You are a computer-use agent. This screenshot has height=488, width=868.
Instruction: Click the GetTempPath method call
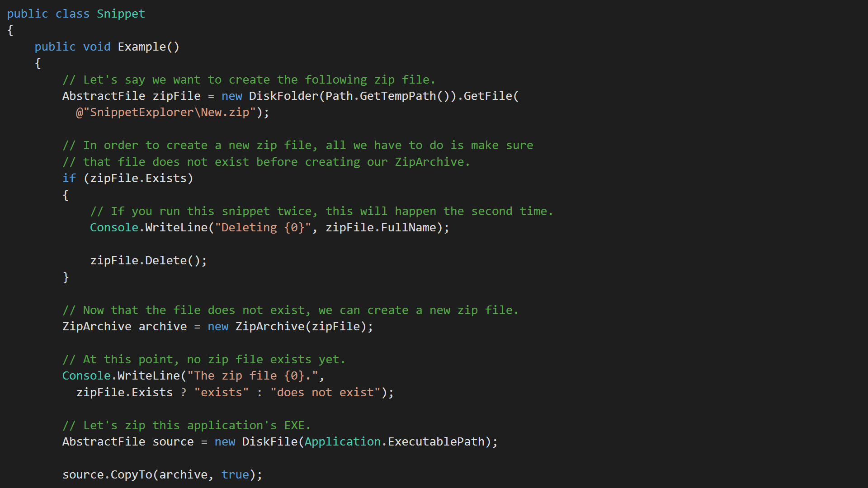click(398, 96)
